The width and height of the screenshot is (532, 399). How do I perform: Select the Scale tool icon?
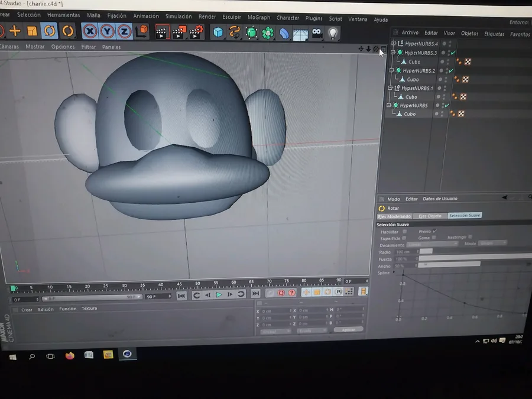32,31
